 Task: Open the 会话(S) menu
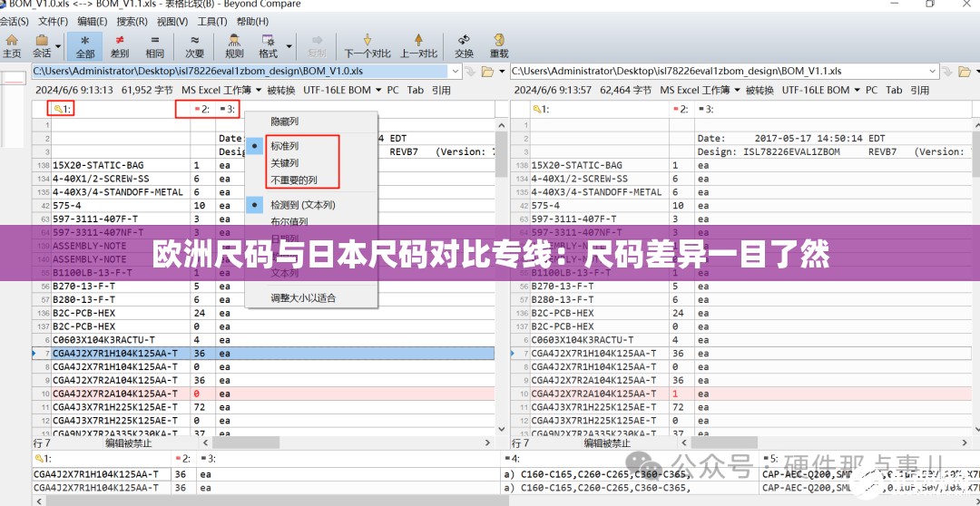pos(14,21)
